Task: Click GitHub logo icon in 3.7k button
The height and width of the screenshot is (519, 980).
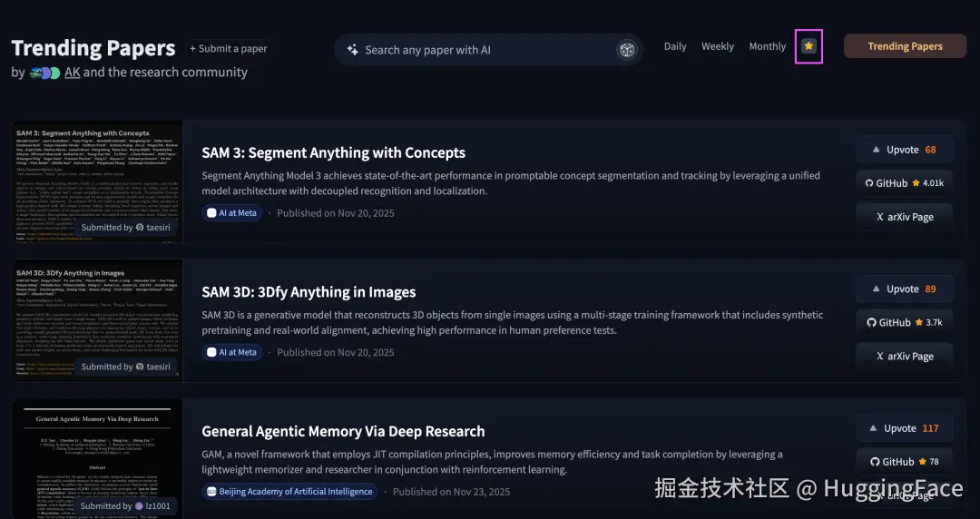Action: (x=871, y=323)
